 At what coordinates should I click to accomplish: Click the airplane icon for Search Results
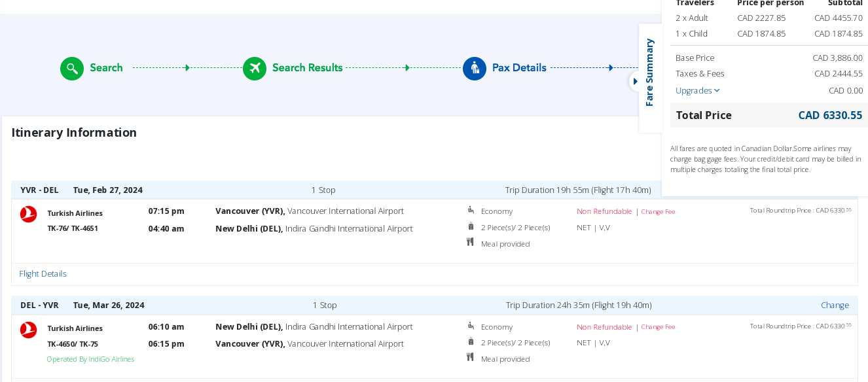point(255,68)
